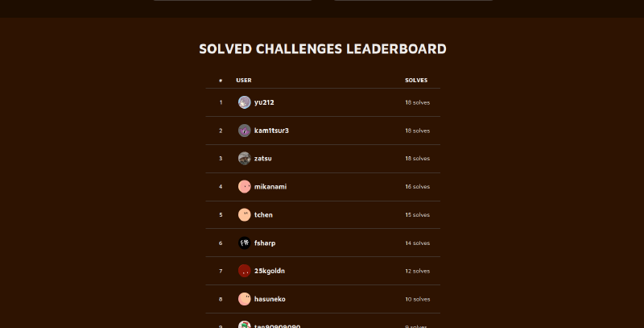Open mikanami's pink avatar
Screen dimensions: 644x328
pyautogui.click(x=244, y=187)
